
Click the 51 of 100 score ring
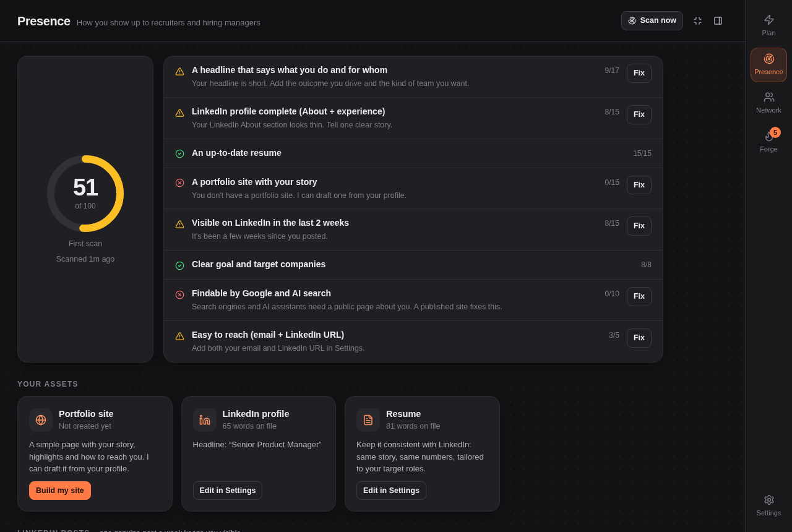pos(85,194)
